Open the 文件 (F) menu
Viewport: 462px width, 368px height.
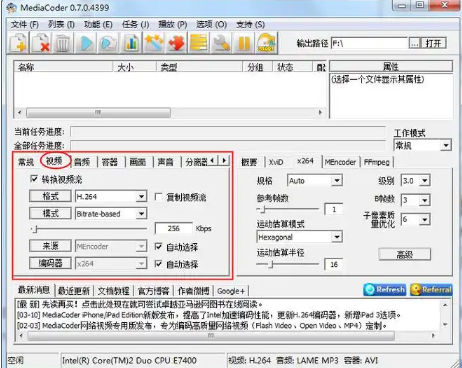pyautogui.click(x=25, y=24)
